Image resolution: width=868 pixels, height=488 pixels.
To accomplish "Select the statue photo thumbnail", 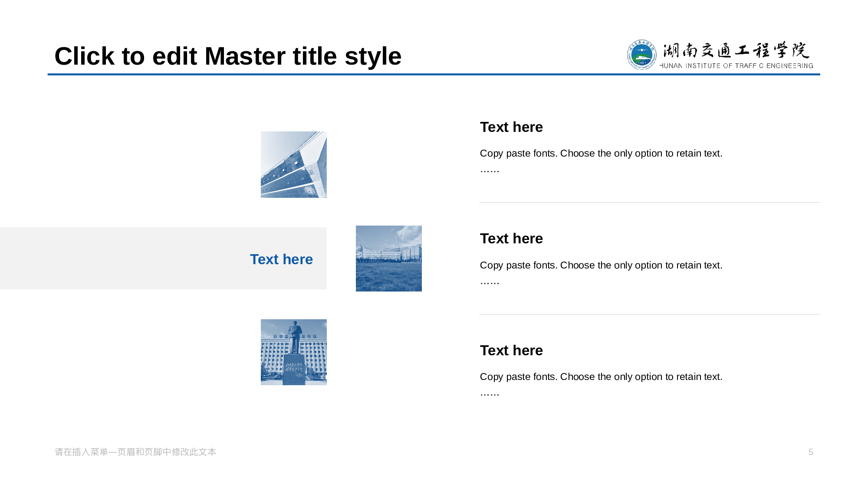I will pyautogui.click(x=293, y=352).
